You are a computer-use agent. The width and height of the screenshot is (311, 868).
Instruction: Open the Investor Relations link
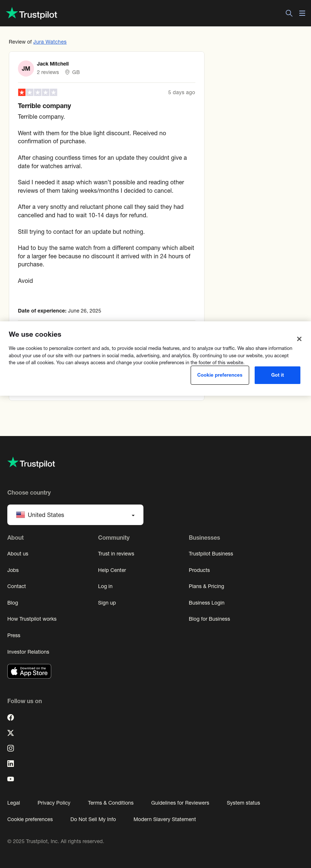[x=28, y=652]
